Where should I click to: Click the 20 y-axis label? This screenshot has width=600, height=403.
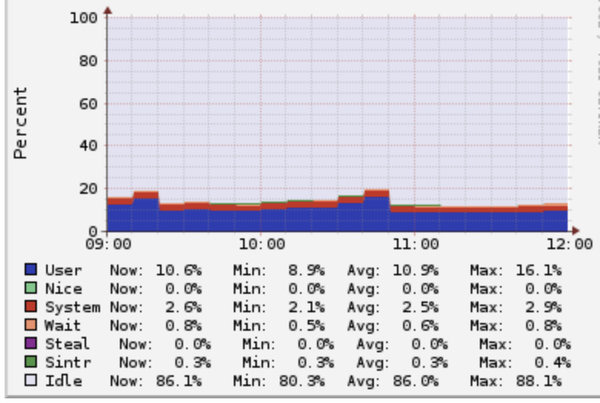coord(88,188)
